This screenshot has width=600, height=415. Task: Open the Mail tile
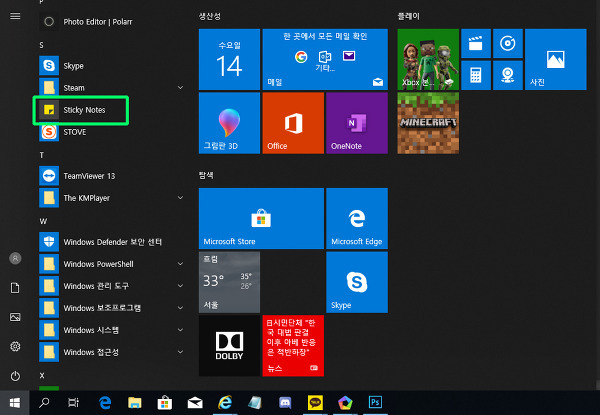[x=325, y=59]
